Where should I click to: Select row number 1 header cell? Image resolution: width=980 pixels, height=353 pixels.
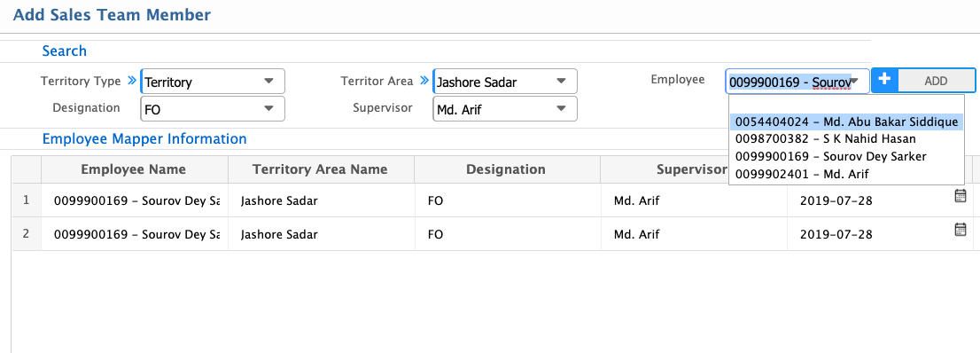point(27,200)
